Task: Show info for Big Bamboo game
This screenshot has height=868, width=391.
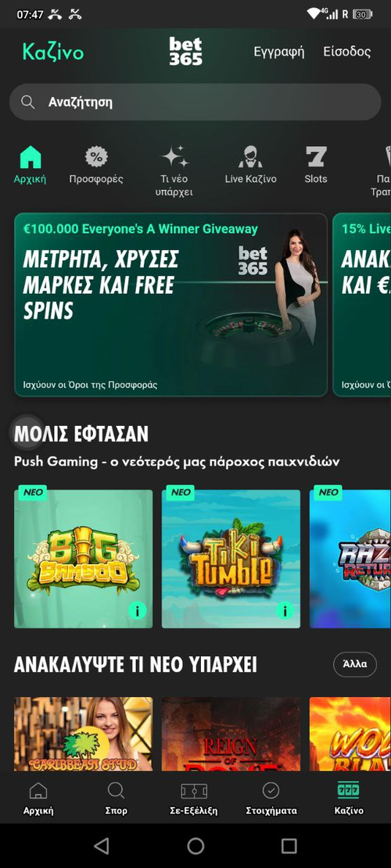Action: tap(138, 611)
